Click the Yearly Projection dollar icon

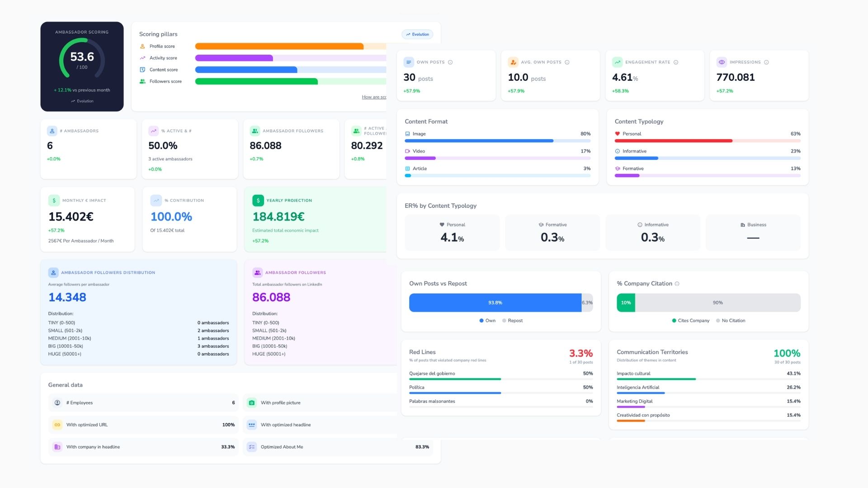click(258, 200)
